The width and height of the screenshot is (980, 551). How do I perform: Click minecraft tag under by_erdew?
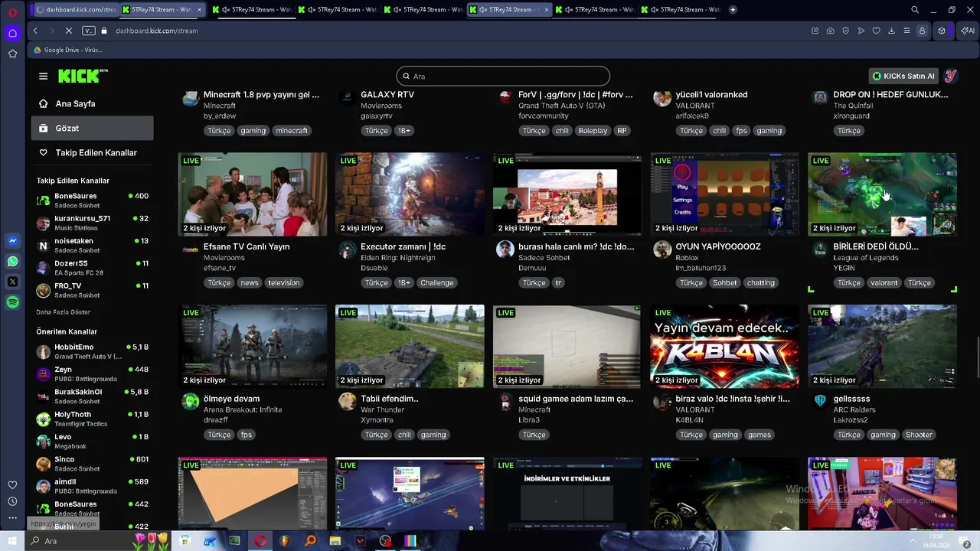click(292, 131)
